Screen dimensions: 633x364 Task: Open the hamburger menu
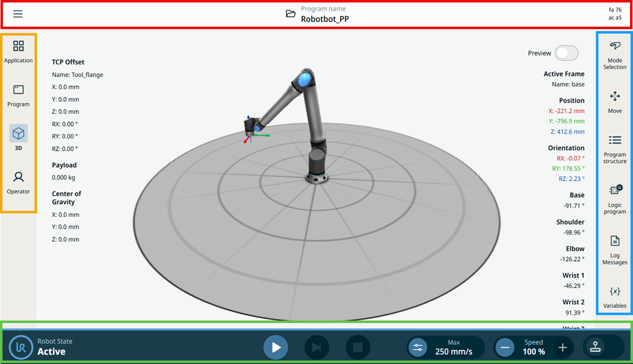(18, 14)
